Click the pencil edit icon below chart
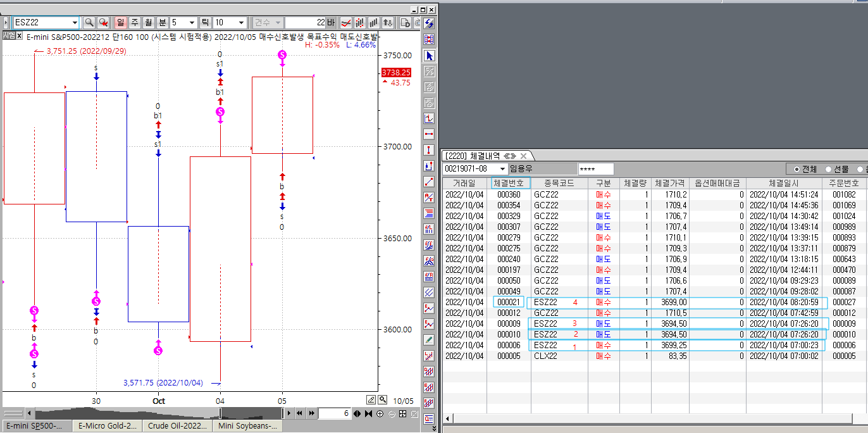Image resolution: width=868 pixels, height=433 pixels. click(371, 400)
